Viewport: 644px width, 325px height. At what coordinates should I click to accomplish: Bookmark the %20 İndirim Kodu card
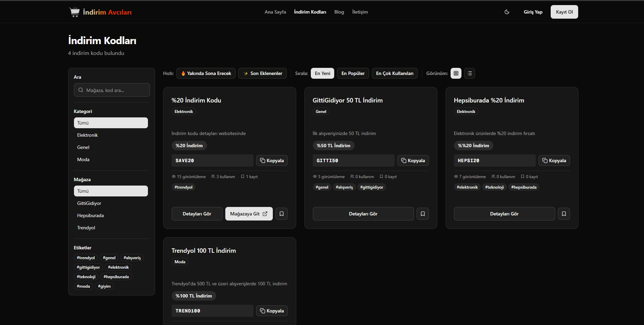[281, 214]
